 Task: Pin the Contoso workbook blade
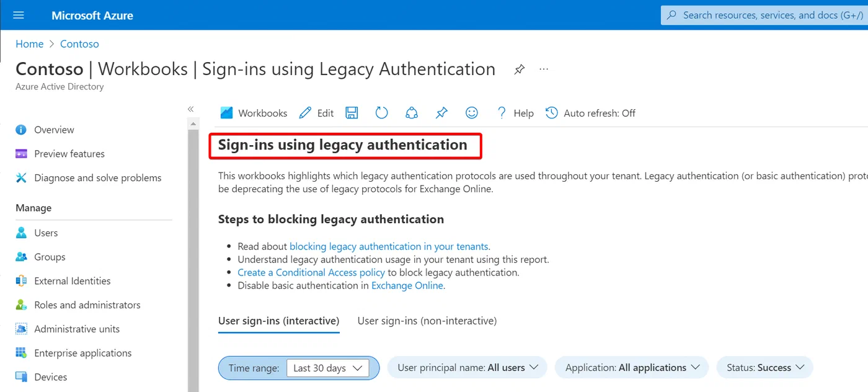[520, 69]
